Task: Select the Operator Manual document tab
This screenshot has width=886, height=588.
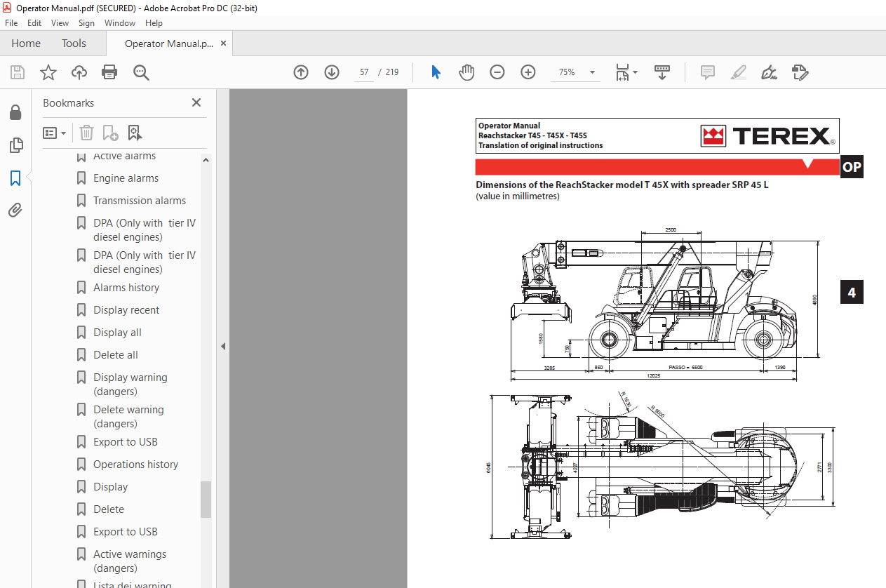Action: 168,44
